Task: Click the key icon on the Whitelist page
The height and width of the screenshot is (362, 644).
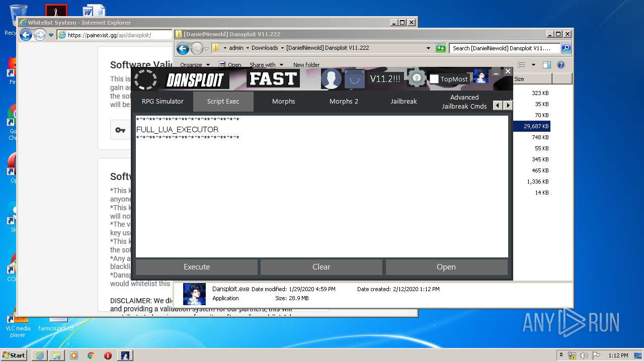Action: click(120, 130)
